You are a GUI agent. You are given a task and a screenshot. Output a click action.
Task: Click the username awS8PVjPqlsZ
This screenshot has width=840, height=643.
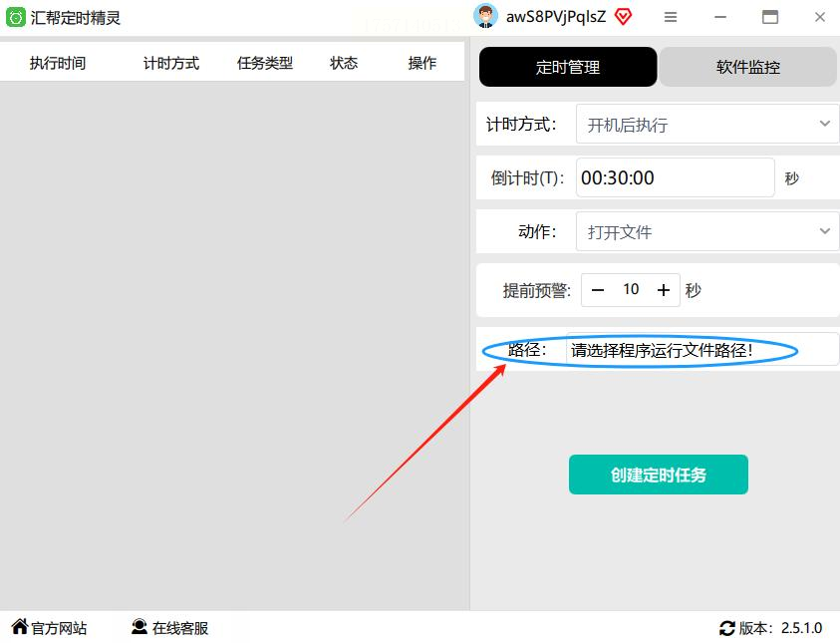click(556, 17)
